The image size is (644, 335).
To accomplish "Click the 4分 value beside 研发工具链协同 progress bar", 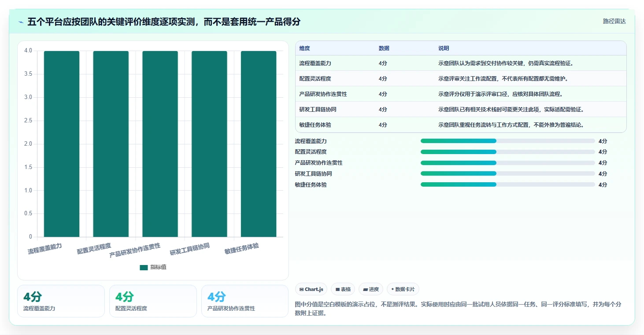I will 603,174.
